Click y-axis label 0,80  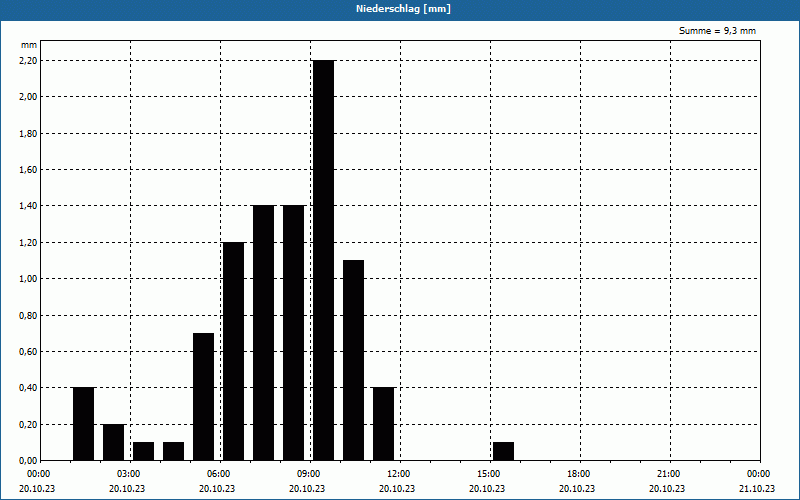tap(28, 316)
